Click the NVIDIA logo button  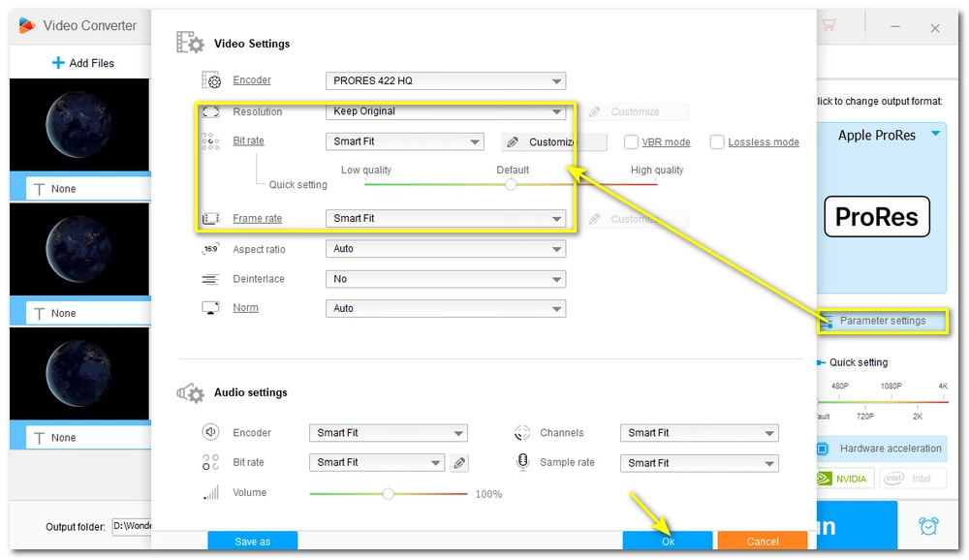pyautogui.click(x=845, y=479)
